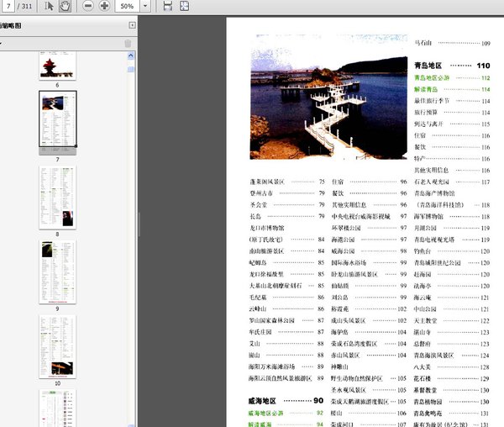Activate the Hand pan tool
This screenshot has height=427, width=504.
66,6
